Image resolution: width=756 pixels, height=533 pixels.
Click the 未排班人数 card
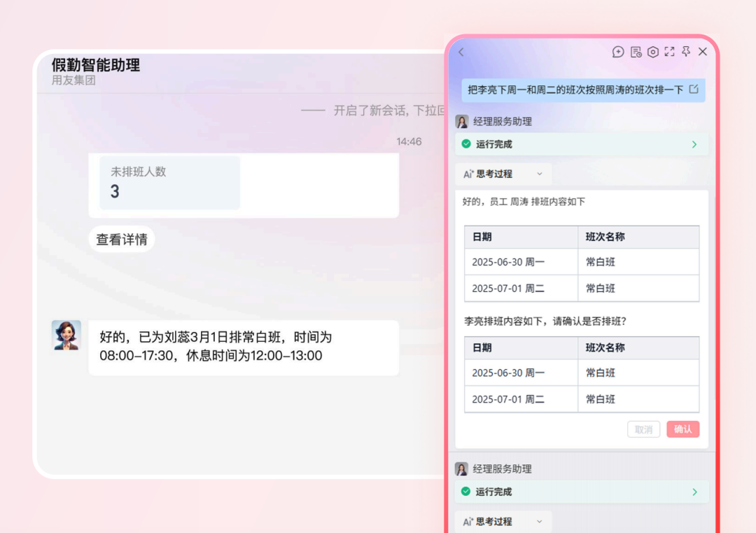click(169, 183)
